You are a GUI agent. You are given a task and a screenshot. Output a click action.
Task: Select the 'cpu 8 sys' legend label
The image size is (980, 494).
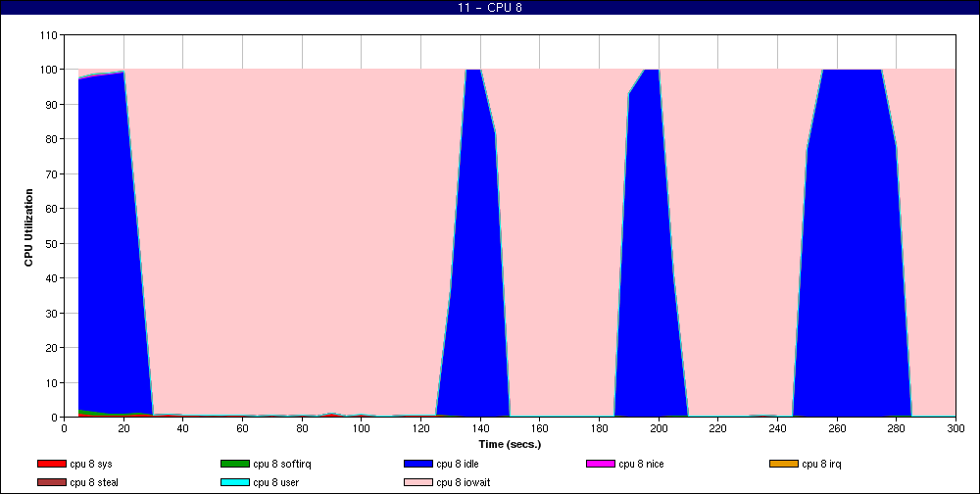click(x=91, y=464)
